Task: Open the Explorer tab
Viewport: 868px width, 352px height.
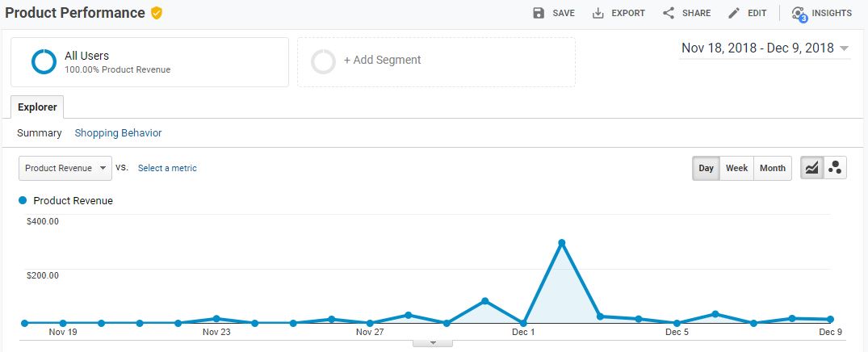Action: coord(37,107)
